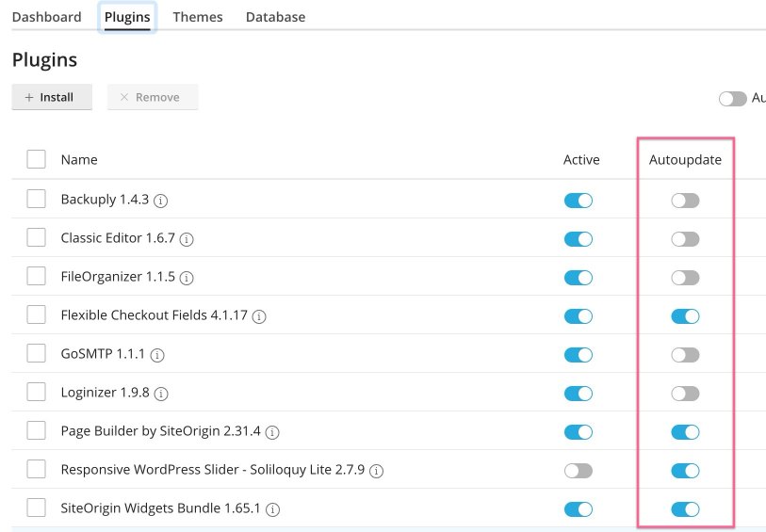
Task: Open info for Page Builder by SiteOrigin
Action: click(272, 432)
